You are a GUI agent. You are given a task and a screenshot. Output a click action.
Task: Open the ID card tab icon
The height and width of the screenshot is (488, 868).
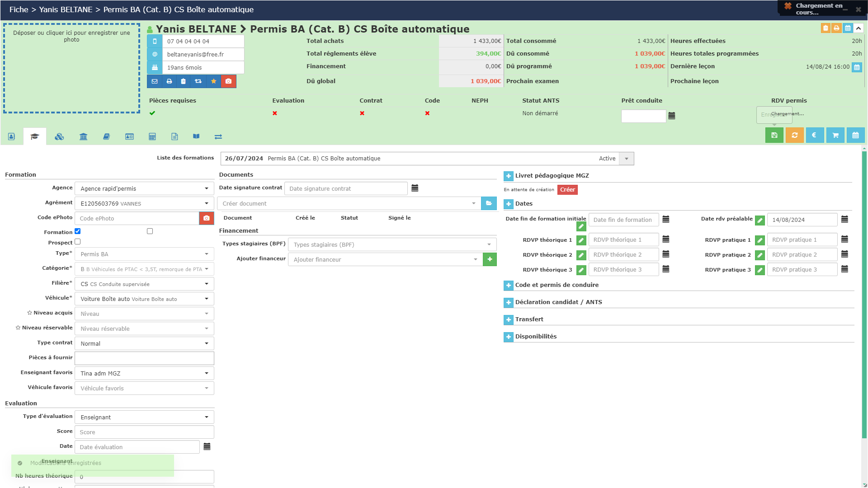(129, 136)
